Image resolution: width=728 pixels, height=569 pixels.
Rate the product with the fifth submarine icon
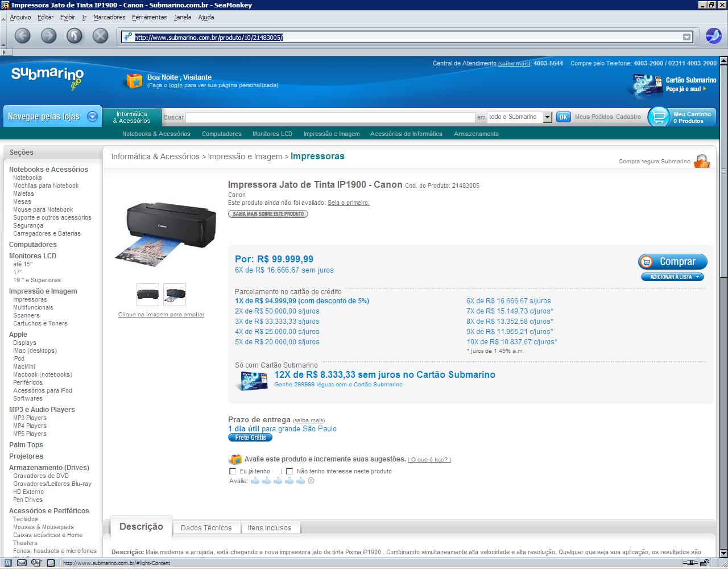pyautogui.click(x=301, y=481)
